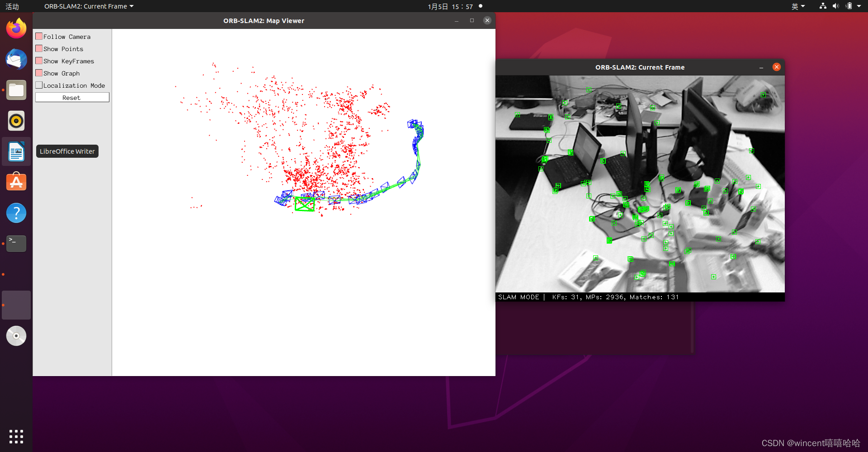This screenshot has width=868, height=452.
Task: Show Applications grid button
Action: (x=16, y=437)
